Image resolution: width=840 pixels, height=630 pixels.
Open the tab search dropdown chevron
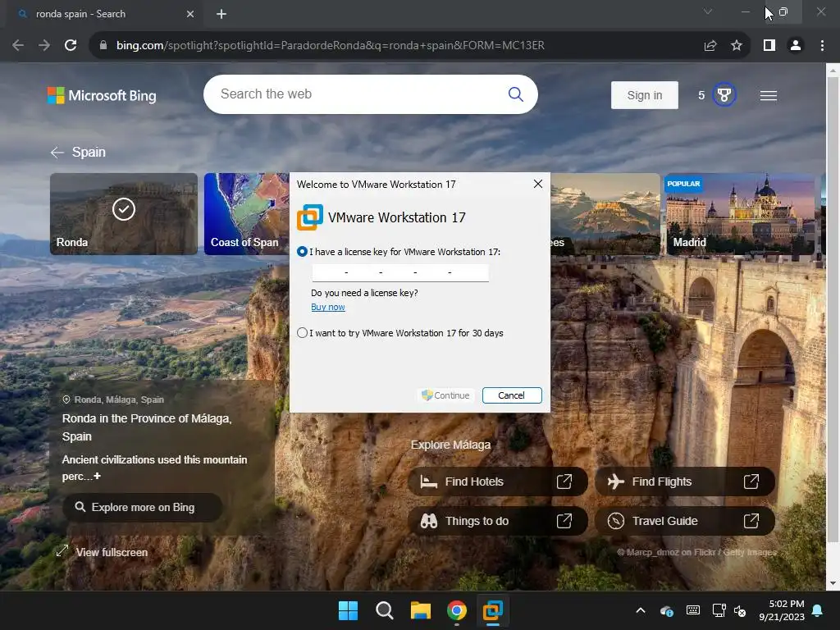click(708, 11)
